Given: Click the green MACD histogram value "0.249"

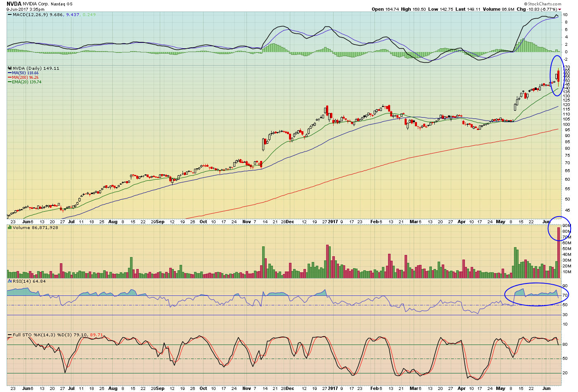Looking at the screenshot, I should (x=89, y=14).
